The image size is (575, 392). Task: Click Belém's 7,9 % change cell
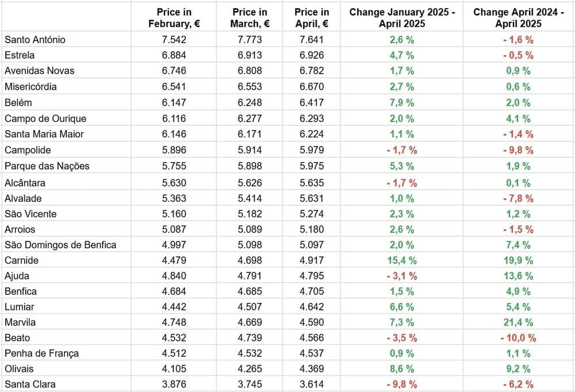402,102
